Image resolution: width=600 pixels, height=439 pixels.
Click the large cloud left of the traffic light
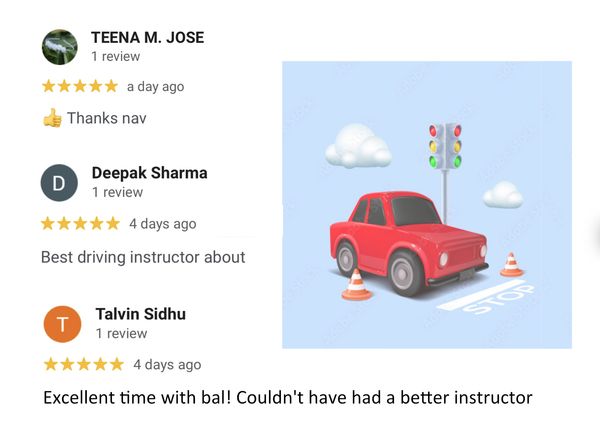[x=357, y=148]
